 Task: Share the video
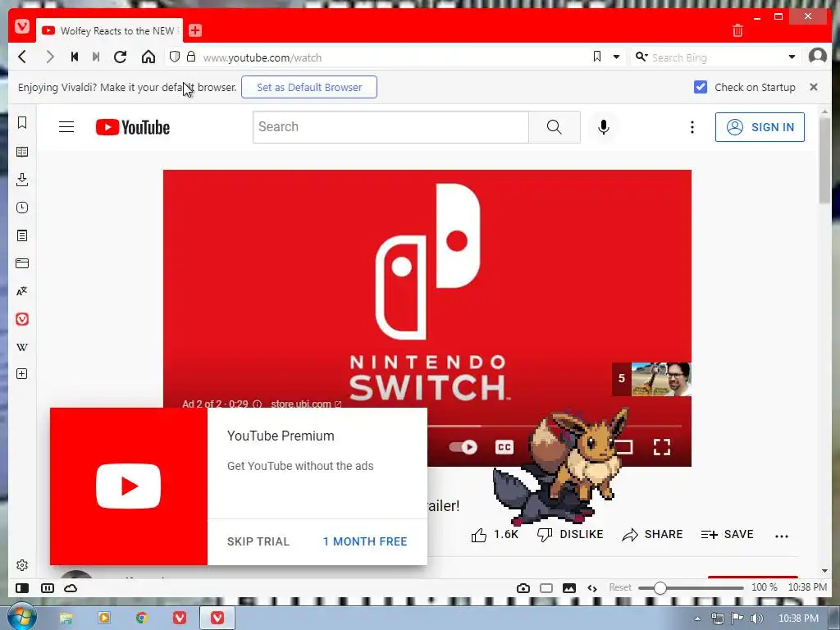pos(652,535)
